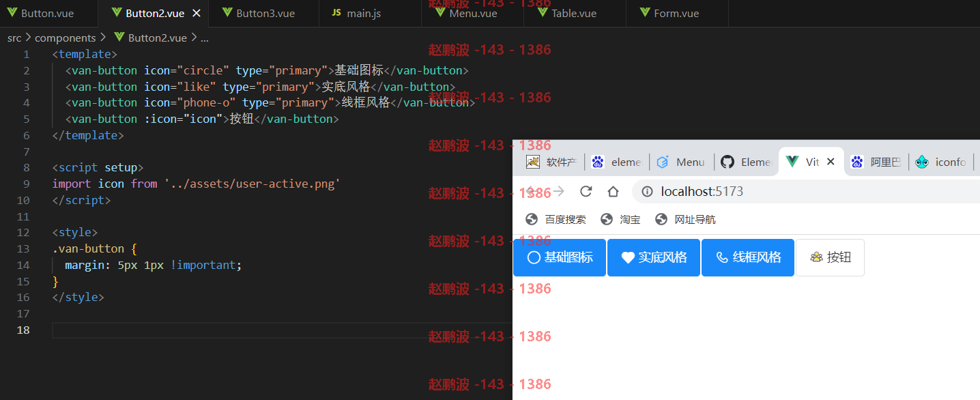Close the Button2.vue editor tab
Viewport: 980px width, 400px height.
[197, 13]
